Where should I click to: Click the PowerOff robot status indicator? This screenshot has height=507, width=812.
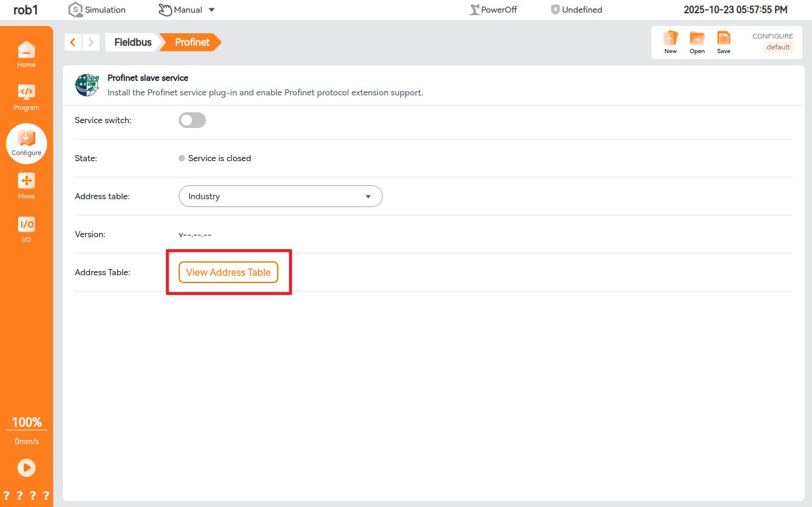(x=493, y=10)
